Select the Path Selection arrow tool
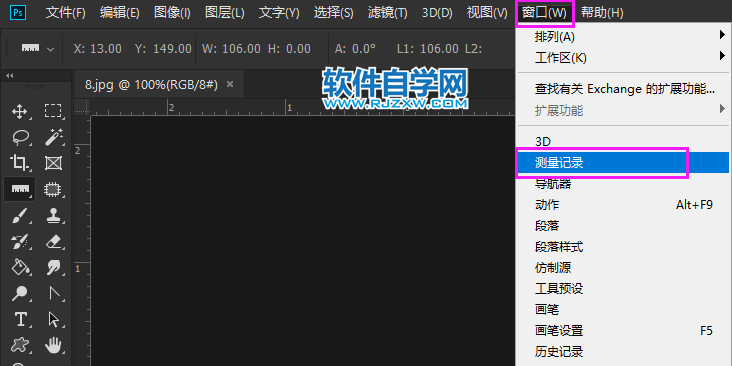This screenshot has height=366, width=732. pyautogui.click(x=53, y=320)
